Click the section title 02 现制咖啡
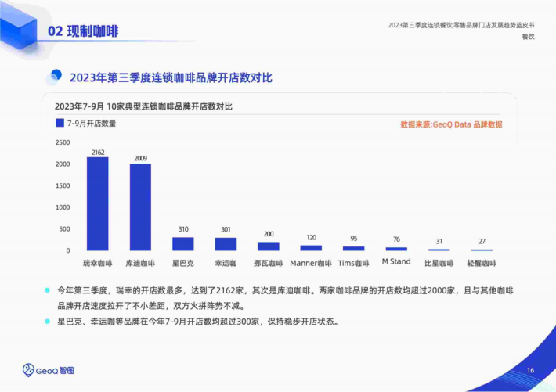Viewport: 556px width, 392px height. click(83, 31)
